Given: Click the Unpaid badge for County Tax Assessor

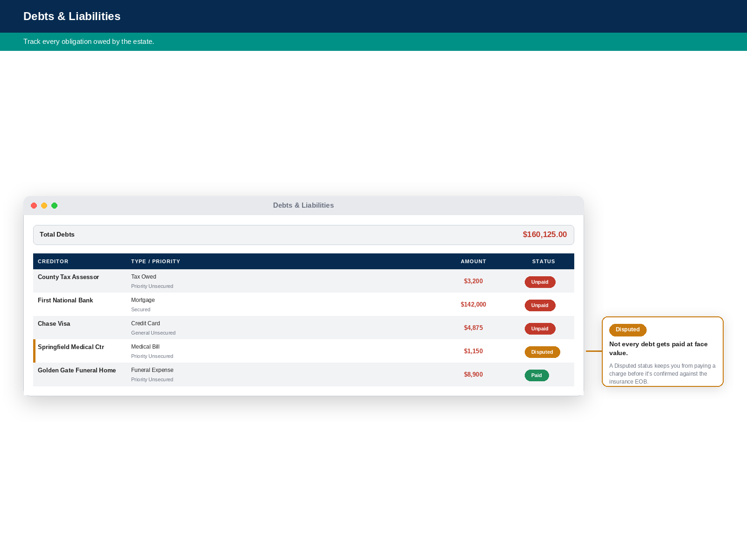Looking at the screenshot, I should pos(540,282).
